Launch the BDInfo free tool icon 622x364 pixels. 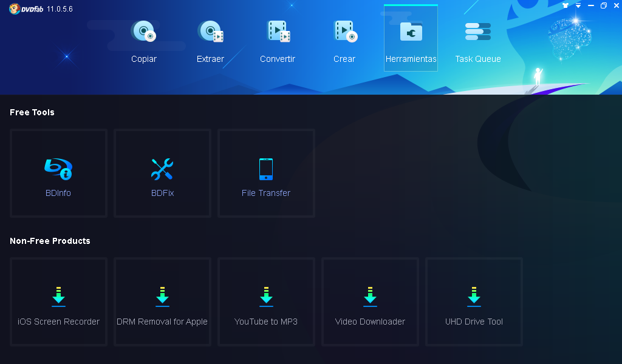(x=58, y=169)
